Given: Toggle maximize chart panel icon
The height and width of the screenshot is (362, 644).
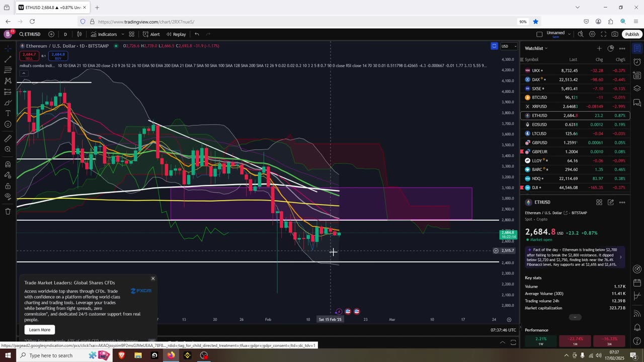Looking at the screenshot, I should click(x=513, y=342).
